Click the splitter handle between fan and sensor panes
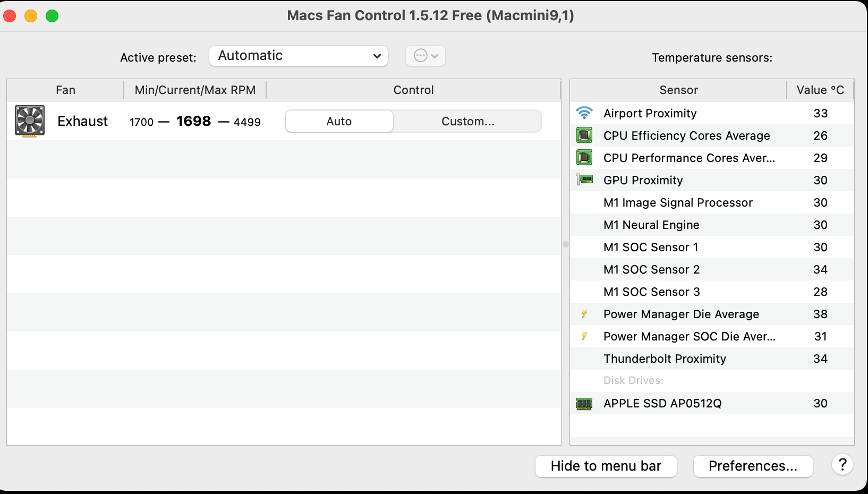Viewport: 868px width, 494px height. (566, 244)
